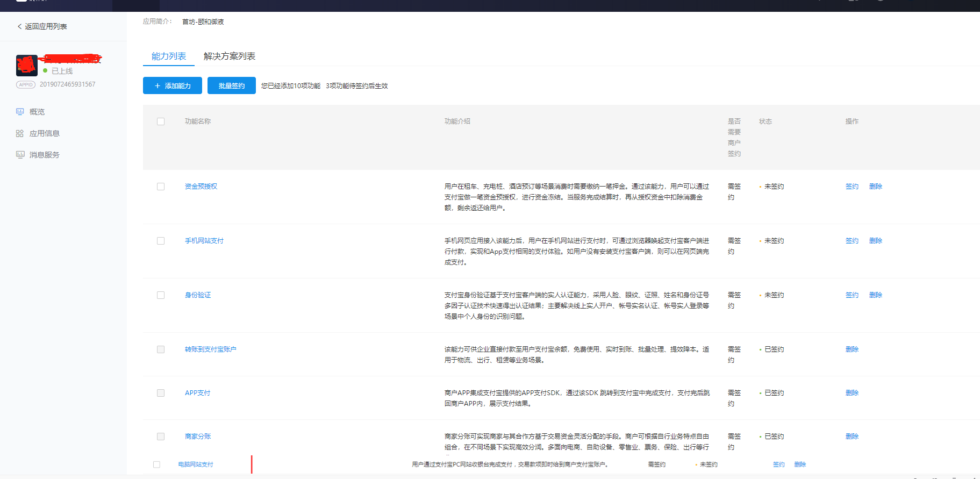This screenshot has width=980, height=479.
Task: Click the 功能名称 column header
Action: pos(198,121)
